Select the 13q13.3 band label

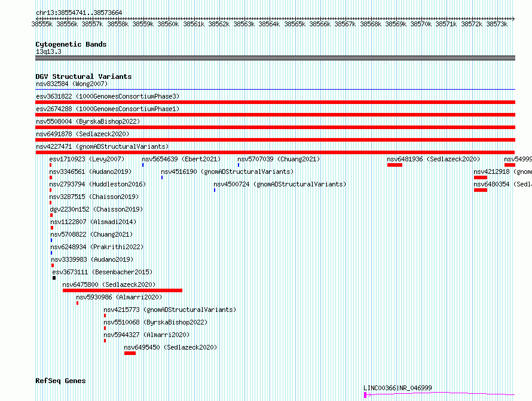[x=48, y=51]
